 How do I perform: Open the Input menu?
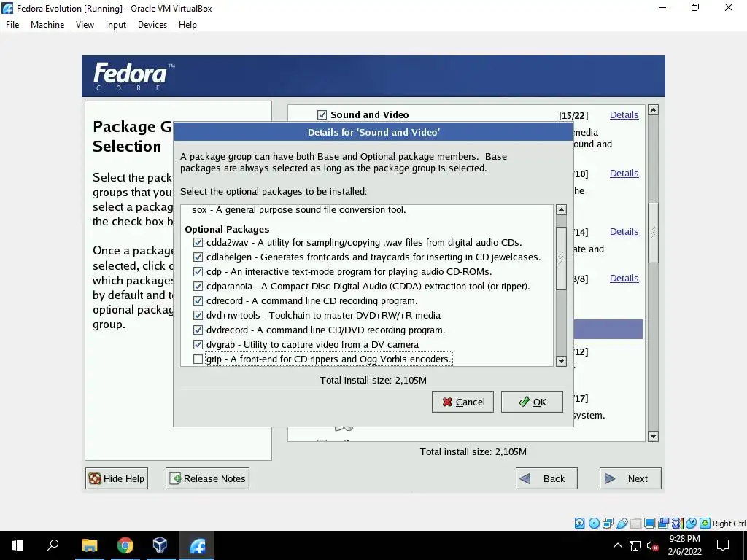click(116, 25)
